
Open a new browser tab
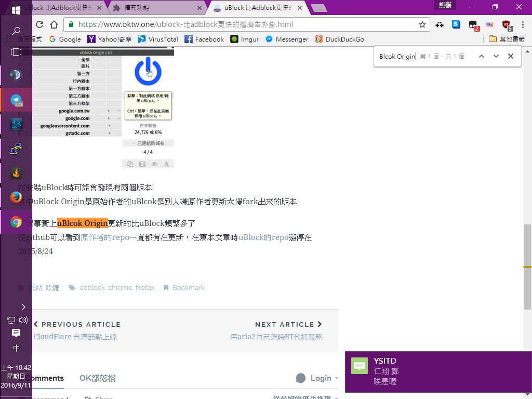tap(319, 8)
